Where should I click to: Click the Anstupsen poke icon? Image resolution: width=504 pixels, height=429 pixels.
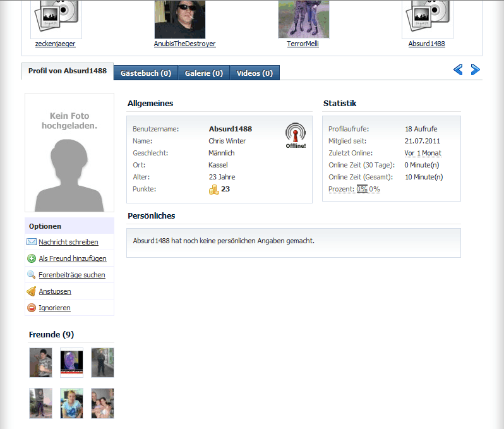click(32, 291)
